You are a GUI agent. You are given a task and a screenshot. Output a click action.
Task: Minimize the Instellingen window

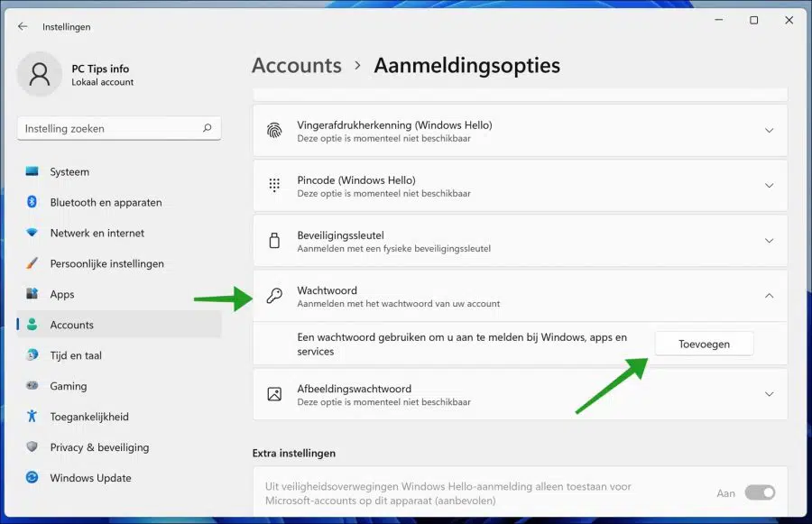pyautogui.click(x=719, y=20)
